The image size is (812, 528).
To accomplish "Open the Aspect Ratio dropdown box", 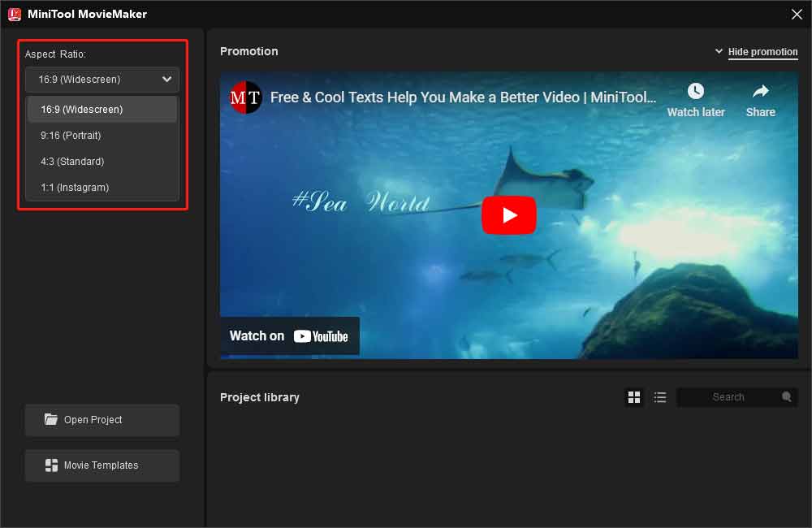I will [x=102, y=80].
